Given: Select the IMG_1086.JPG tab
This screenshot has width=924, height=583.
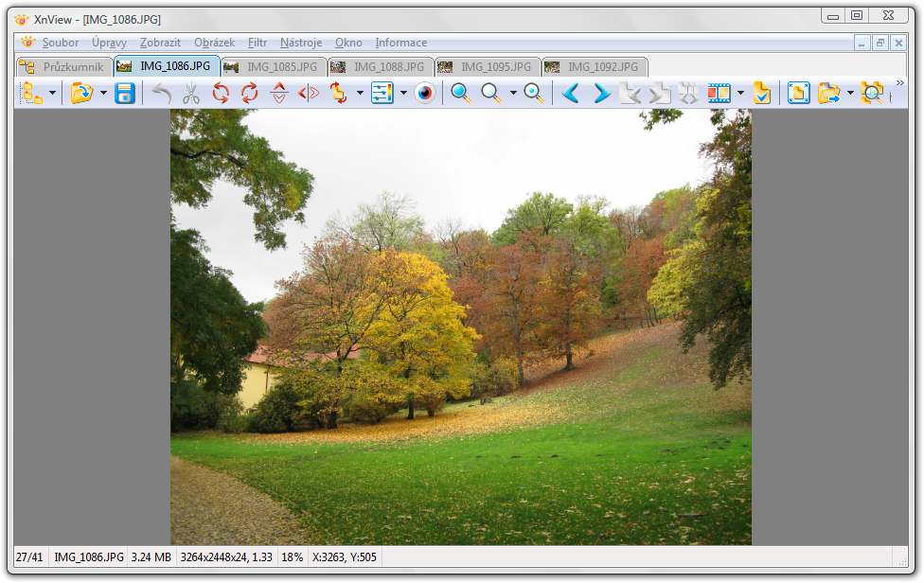Looking at the screenshot, I should [167, 66].
